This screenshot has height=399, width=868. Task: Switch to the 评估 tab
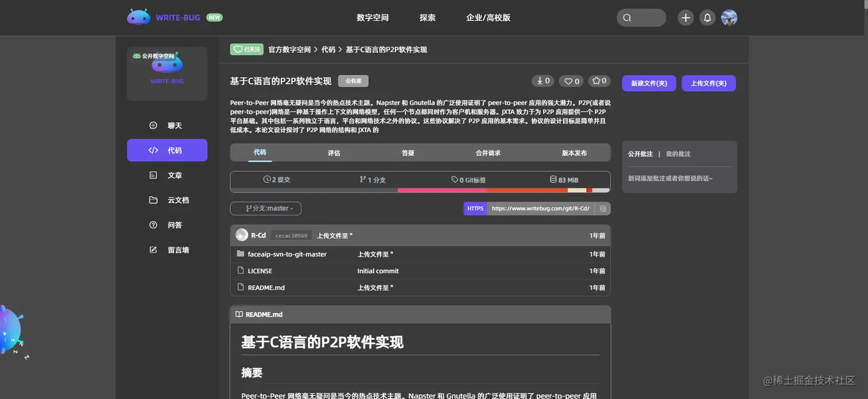334,153
